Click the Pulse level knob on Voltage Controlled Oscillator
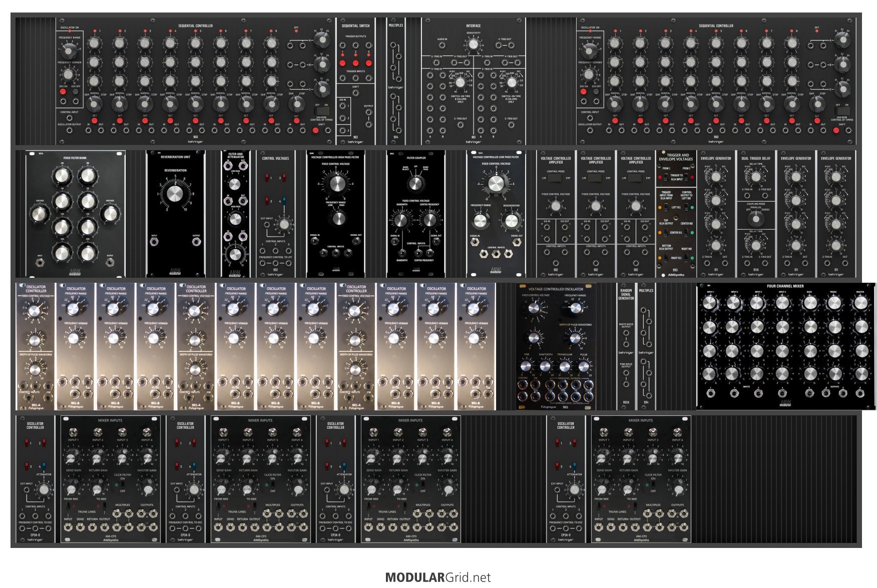 coord(584,366)
